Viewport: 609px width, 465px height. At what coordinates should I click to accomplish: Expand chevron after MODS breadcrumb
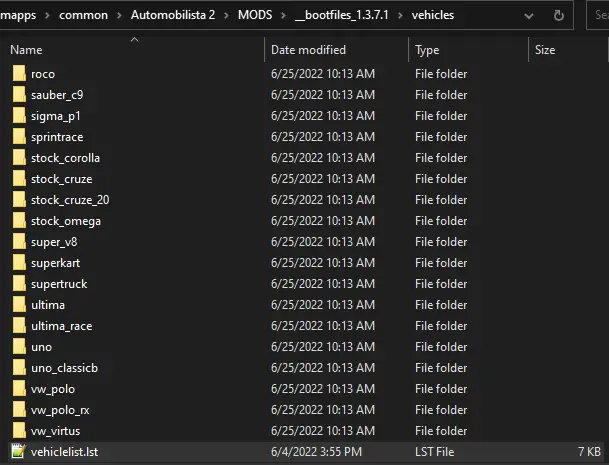coord(284,15)
